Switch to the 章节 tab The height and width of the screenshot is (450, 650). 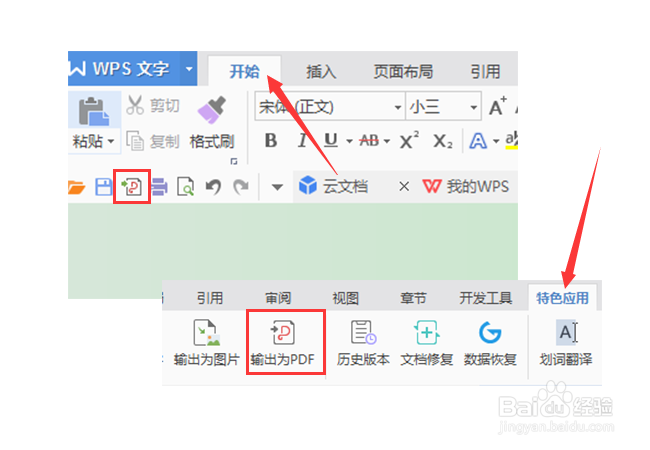coord(413,298)
